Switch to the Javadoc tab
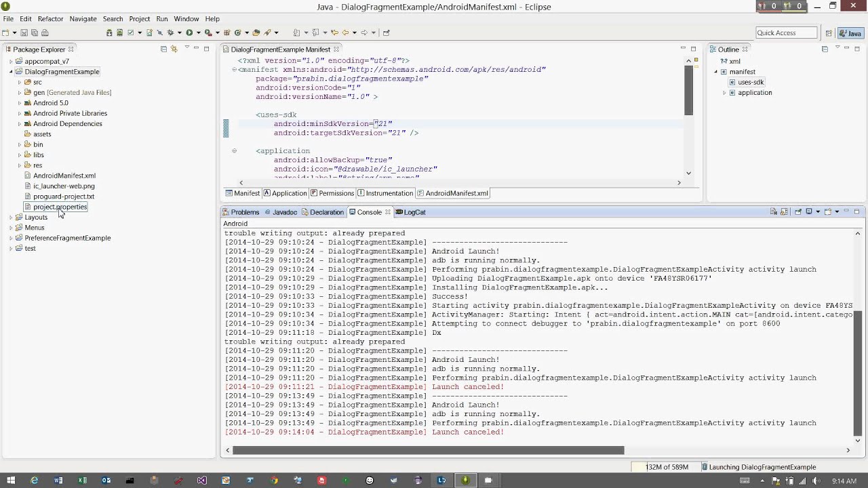The height and width of the screenshot is (488, 868). 281,212
